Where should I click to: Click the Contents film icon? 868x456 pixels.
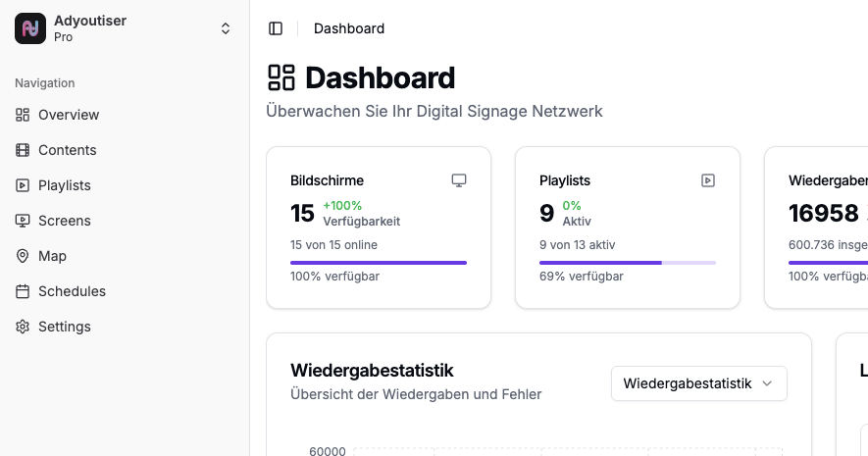click(23, 150)
